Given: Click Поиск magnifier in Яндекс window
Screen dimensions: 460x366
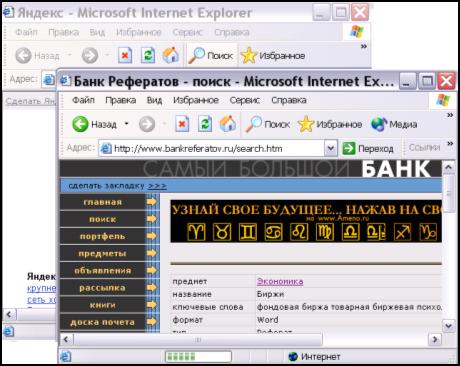Looking at the screenshot, I should click(x=197, y=55).
